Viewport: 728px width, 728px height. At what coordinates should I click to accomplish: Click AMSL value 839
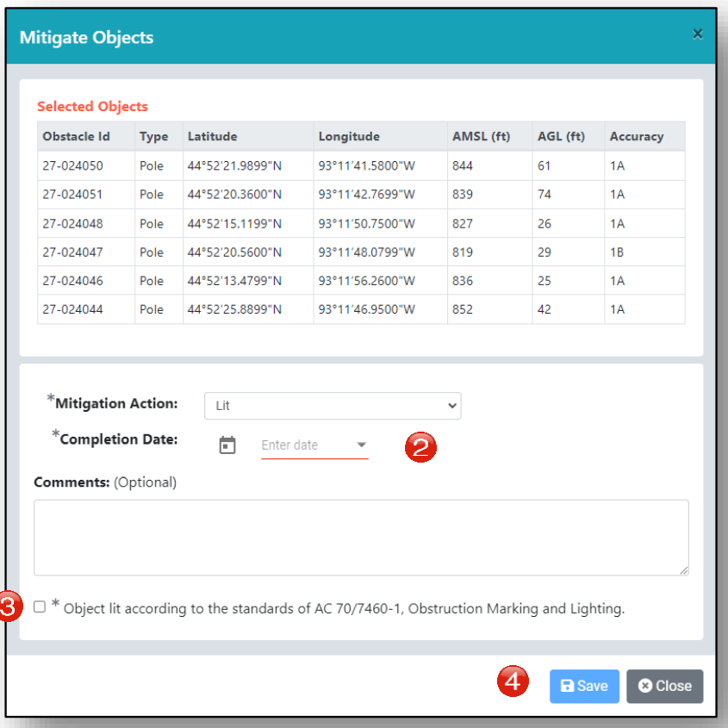point(463,195)
